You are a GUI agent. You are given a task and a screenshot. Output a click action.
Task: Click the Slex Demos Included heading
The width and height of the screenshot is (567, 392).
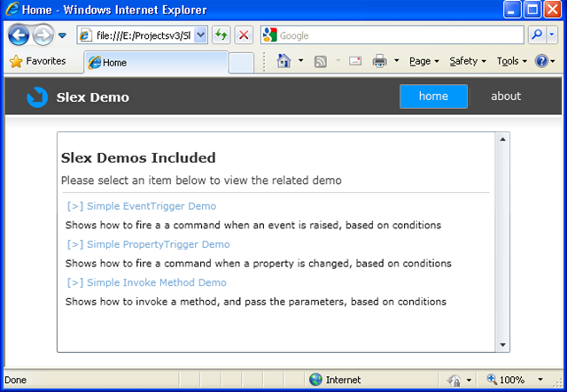click(x=138, y=158)
